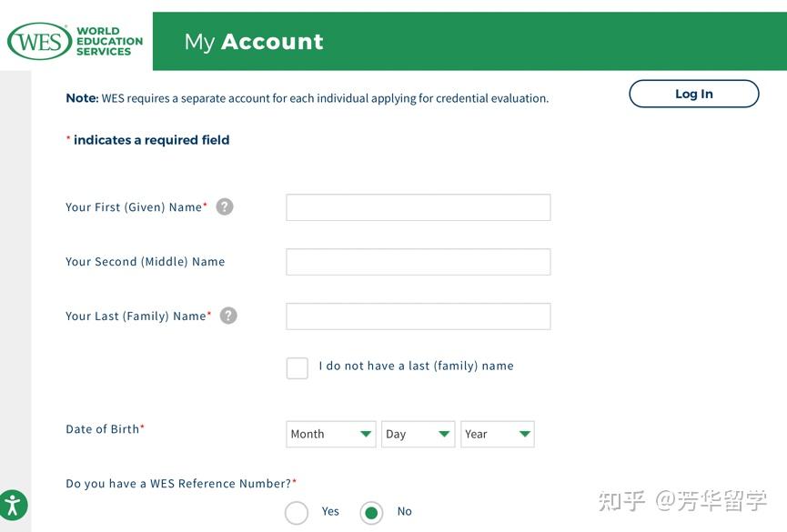Click the First (Given) Name input field

(418, 206)
